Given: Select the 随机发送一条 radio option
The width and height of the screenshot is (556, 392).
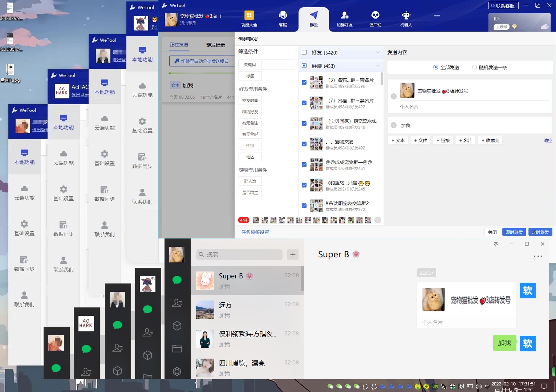Looking at the screenshot, I should coord(474,67).
